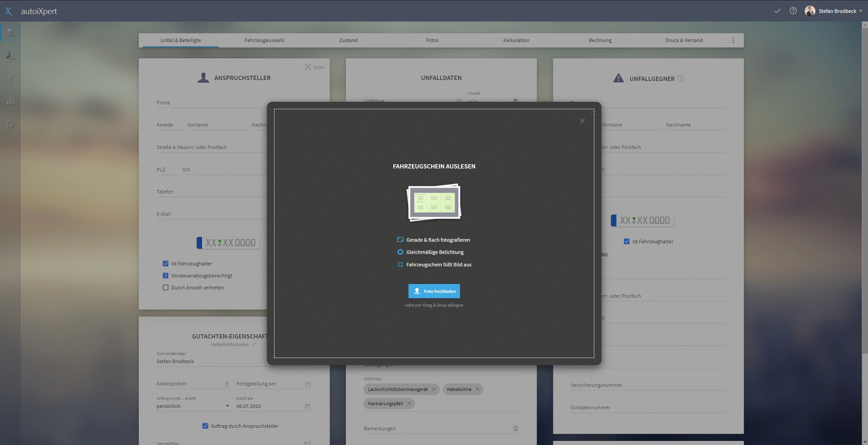Click the Unfallgegner warning triangle icon
Image resolution: width=868 pixels, height=445 pixels.
[618, 78]
